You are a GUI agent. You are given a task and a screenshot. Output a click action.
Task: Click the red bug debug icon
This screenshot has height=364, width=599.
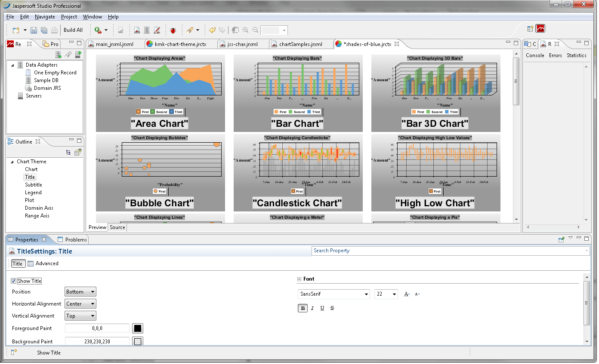(x=173, y=30)
